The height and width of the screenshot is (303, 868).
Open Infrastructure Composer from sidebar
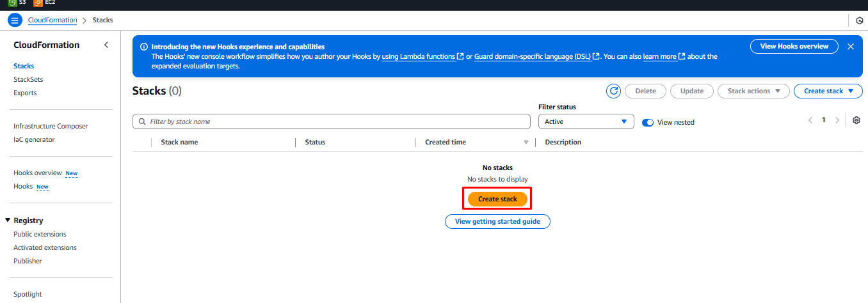51,126
